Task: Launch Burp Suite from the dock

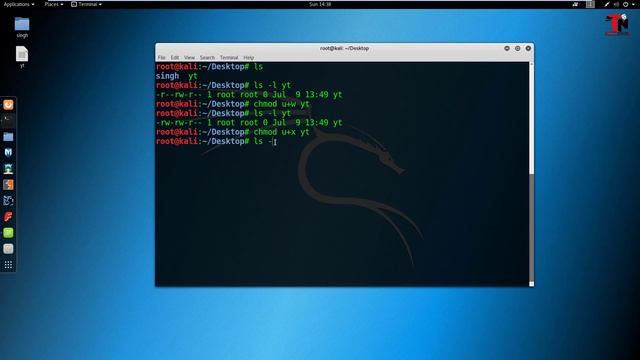Action: (8, 184)
